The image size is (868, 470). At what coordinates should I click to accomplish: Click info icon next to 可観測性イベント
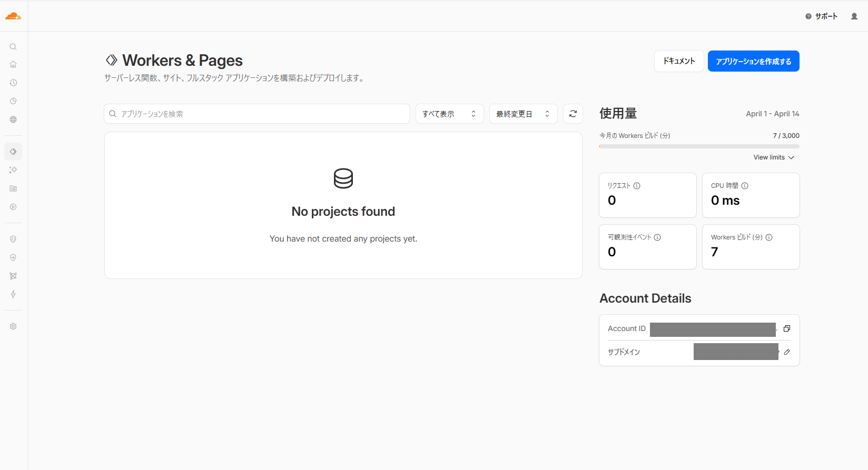point(657,237)
